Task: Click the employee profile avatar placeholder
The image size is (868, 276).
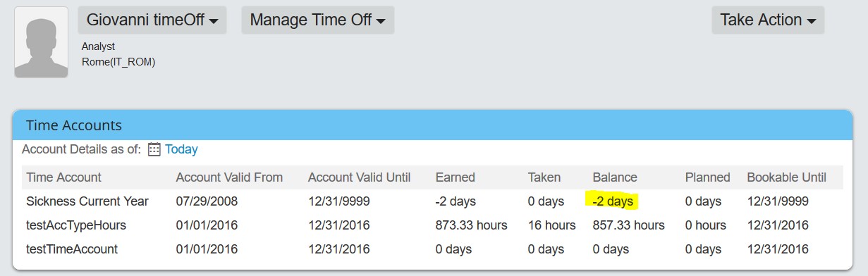Action: 41,42
